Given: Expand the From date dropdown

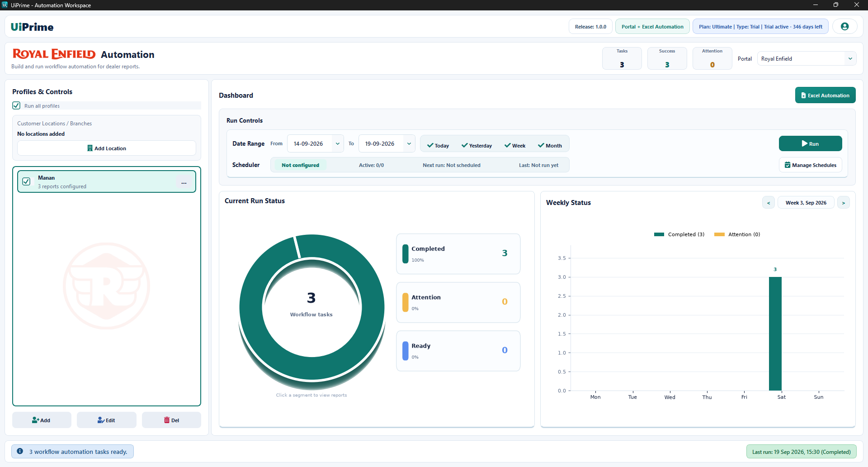Looking at the screenshot, I should coord(338,144).
